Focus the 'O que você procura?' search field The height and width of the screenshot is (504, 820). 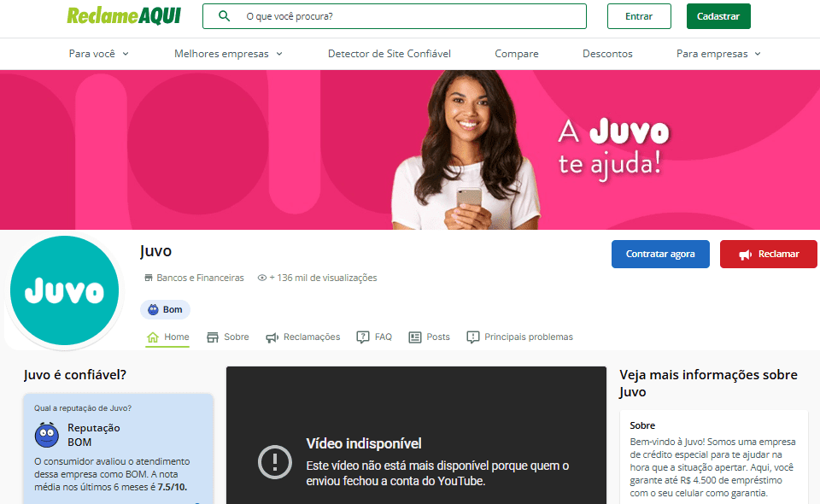[x=410, y=16]
